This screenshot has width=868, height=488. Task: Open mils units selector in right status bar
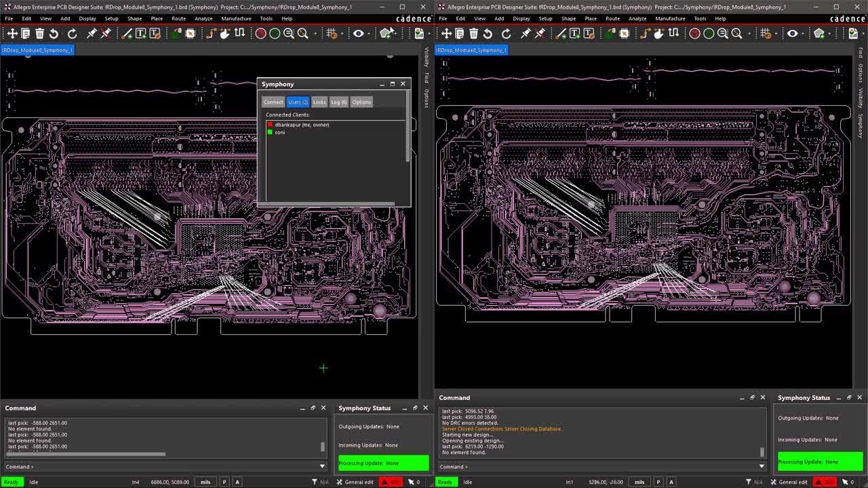pyautogui.click(x=639, y=482)
